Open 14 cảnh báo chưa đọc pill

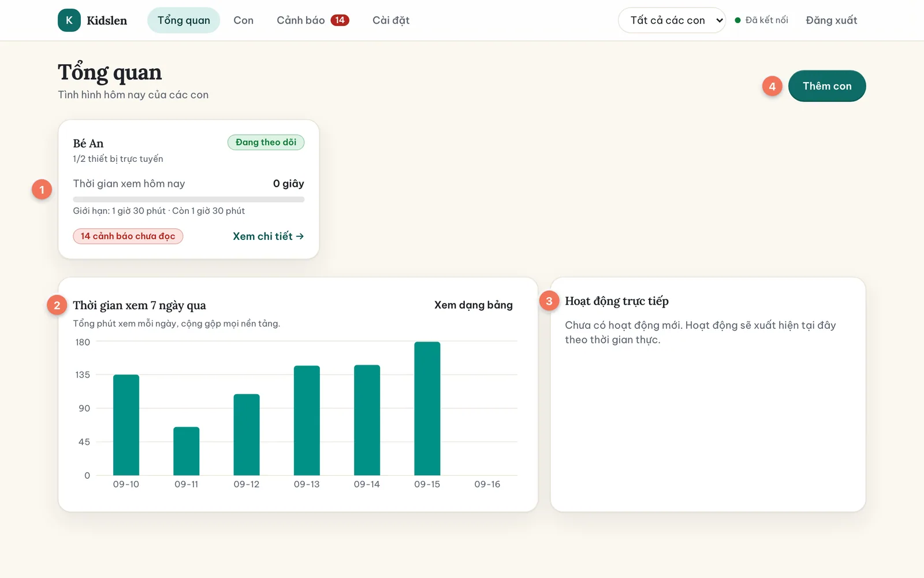128,236
